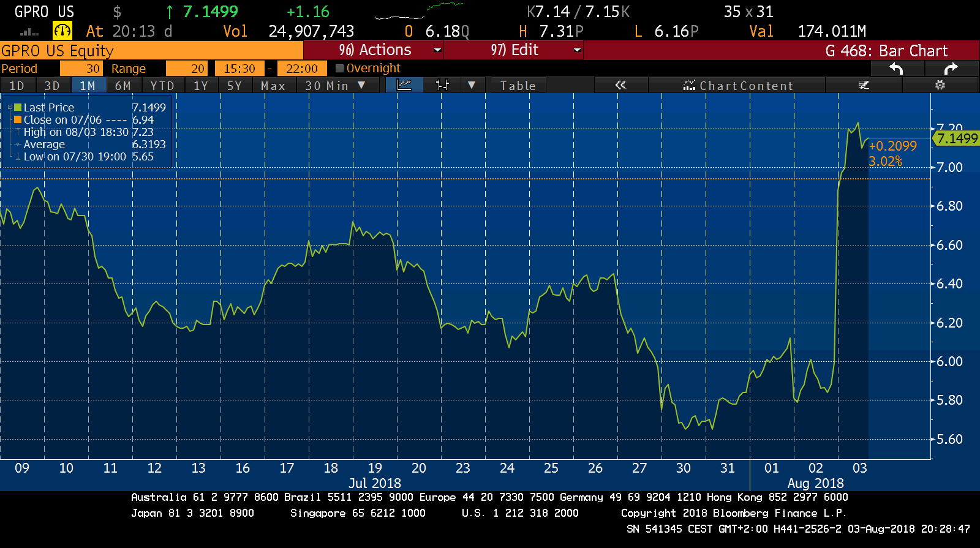Click the +0.2099 change annotation
This screenshot has height=548, width=980.
click(x=892, y=146)
